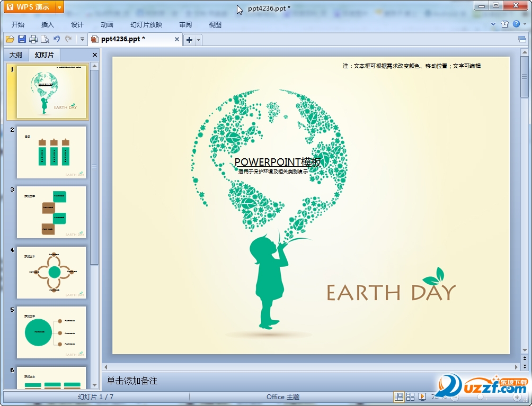Expand the quick access toolbar customize arrow
The width and height of the screenshot is (532, 406).
pyautogui.click(x=82, y=39)
